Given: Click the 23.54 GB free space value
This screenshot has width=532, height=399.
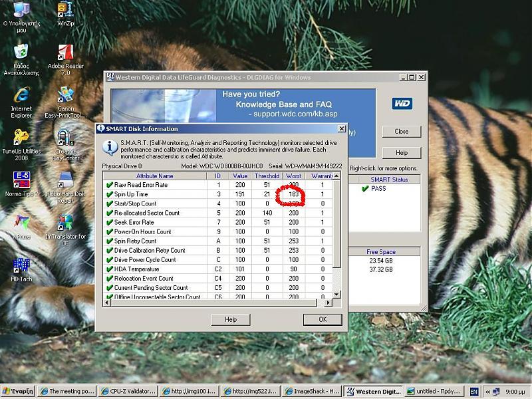Looking at the screenshot, I should coord(380,261).
